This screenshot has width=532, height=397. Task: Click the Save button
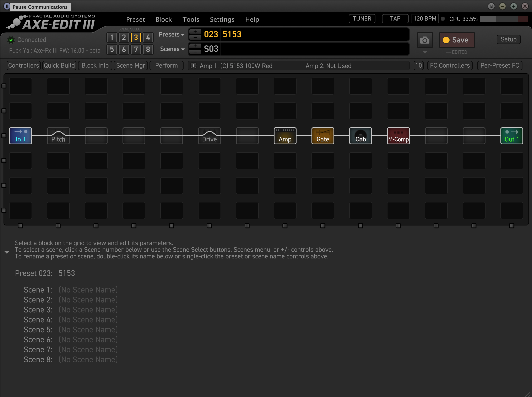coord(457,40)
